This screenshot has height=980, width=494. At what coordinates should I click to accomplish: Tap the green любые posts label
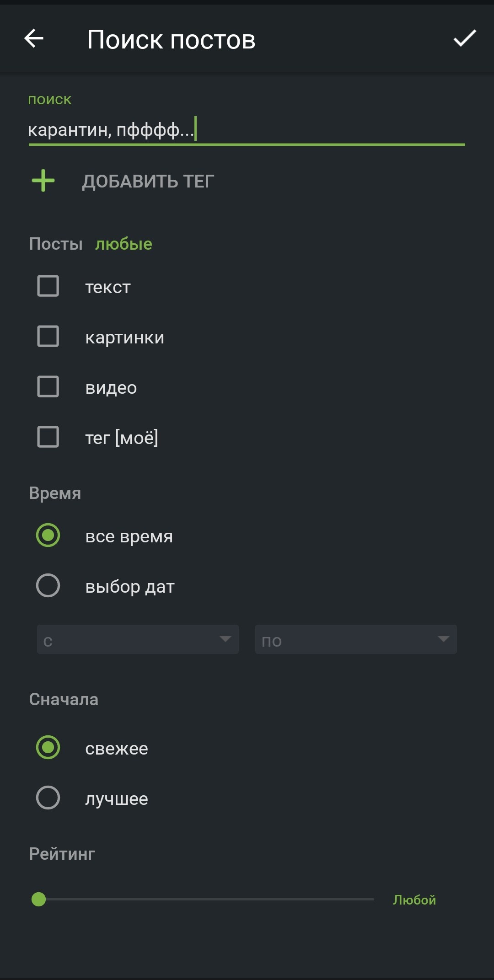point(123,244)
